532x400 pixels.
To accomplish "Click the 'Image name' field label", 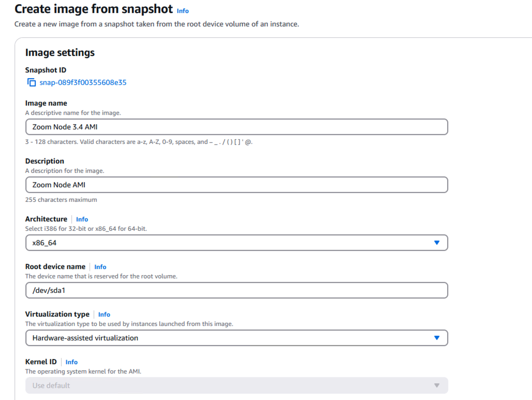I will coord(46,103).
